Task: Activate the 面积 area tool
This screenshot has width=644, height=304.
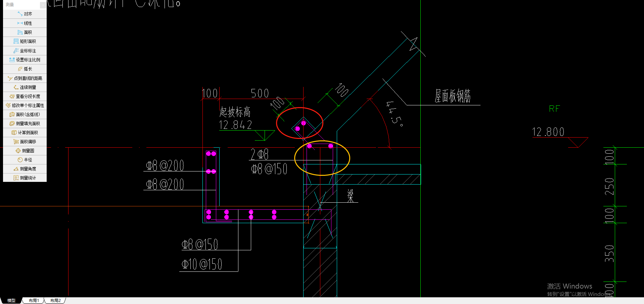Action: coord(25,32)
